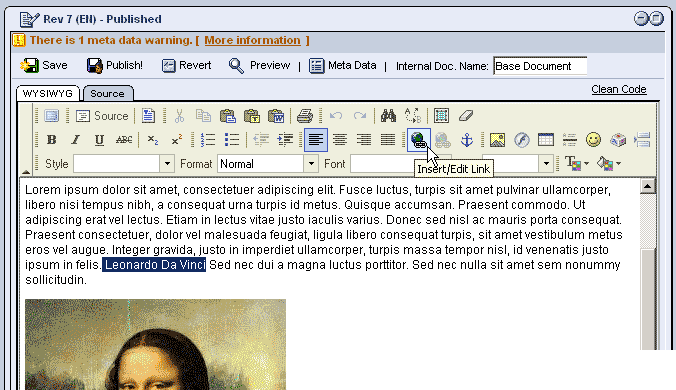Viewport: 676px width, 390px height.
Task: Open the background color picker
Action: [x=608, y=164]
